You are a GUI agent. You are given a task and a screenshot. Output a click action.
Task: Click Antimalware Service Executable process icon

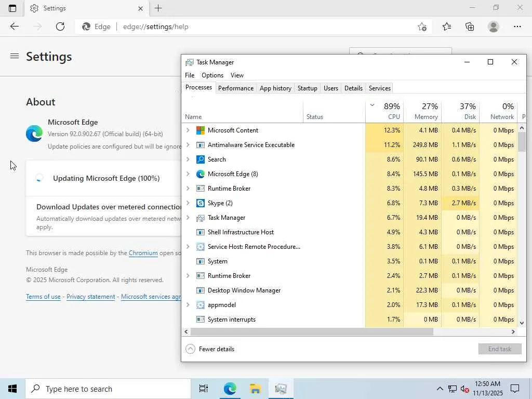point(201,145)
